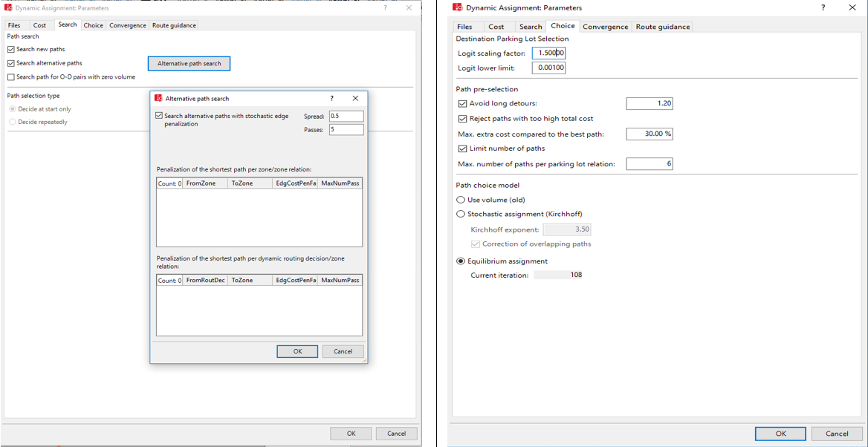Click ToZone header in zone/zone table

(x=250, y=183)
